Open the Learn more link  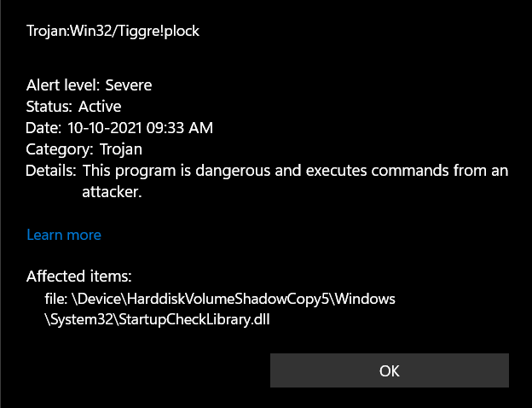(64, 235)
